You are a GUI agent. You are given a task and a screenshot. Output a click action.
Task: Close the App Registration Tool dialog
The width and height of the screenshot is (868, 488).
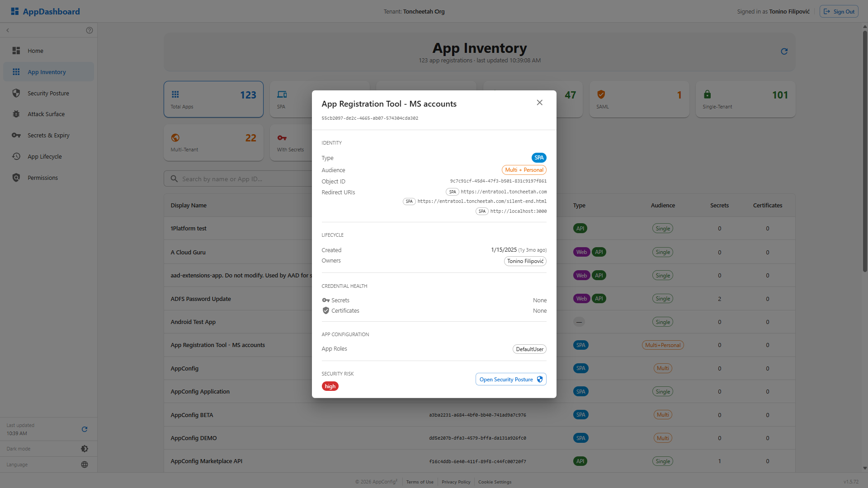point(539,103)
